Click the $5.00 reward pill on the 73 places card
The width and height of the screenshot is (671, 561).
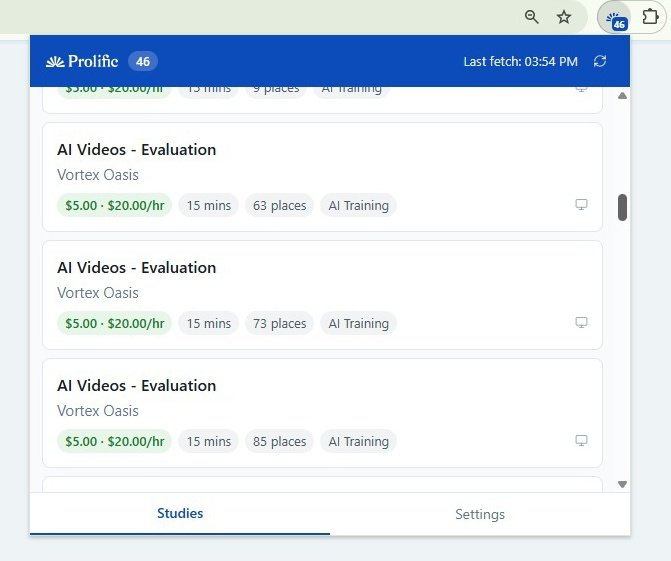click(x=114, y=324)
